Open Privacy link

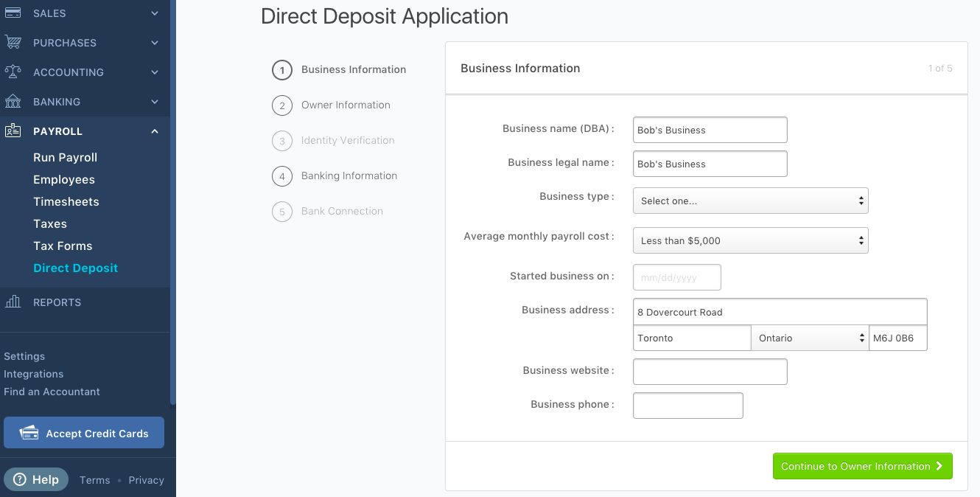click(146, 480)
